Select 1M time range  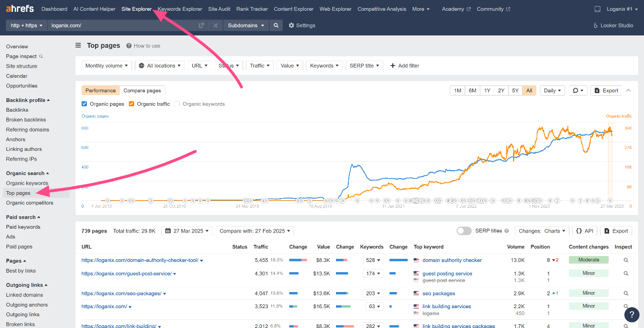(x=457, y=90)
